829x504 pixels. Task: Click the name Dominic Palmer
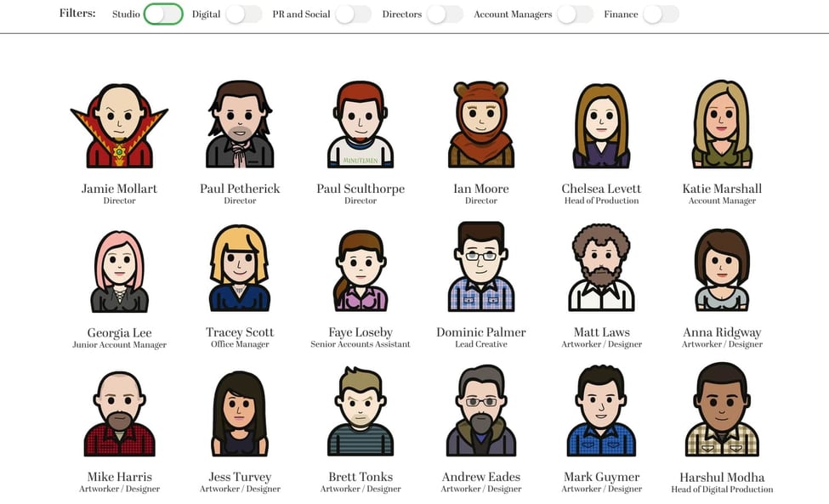pos(481,332)
